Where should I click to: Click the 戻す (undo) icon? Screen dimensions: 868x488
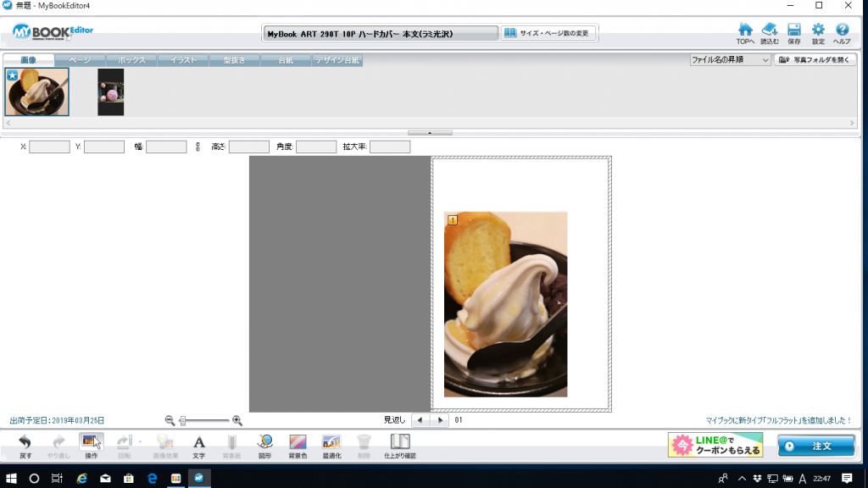click(24, 442)
